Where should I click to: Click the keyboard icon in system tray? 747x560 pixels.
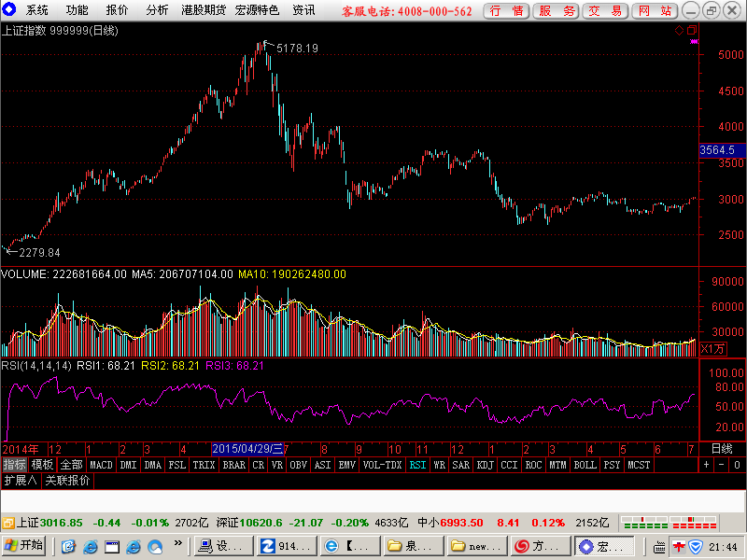pyautogui.click(x=659, y=548)
